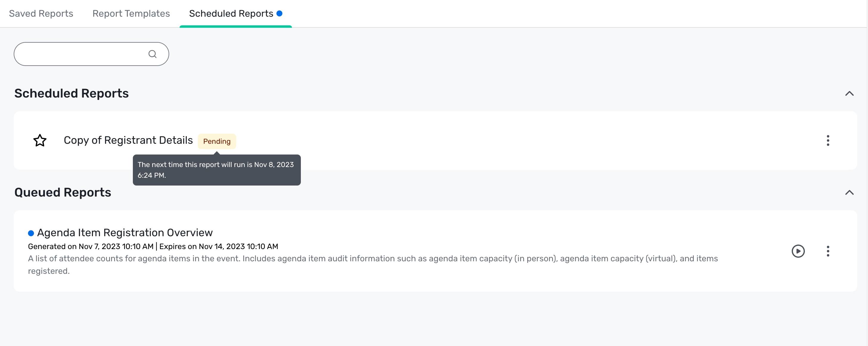Open Agenda Item Registration Overview report
The image size is (868, 346).
tap(125, 233)
